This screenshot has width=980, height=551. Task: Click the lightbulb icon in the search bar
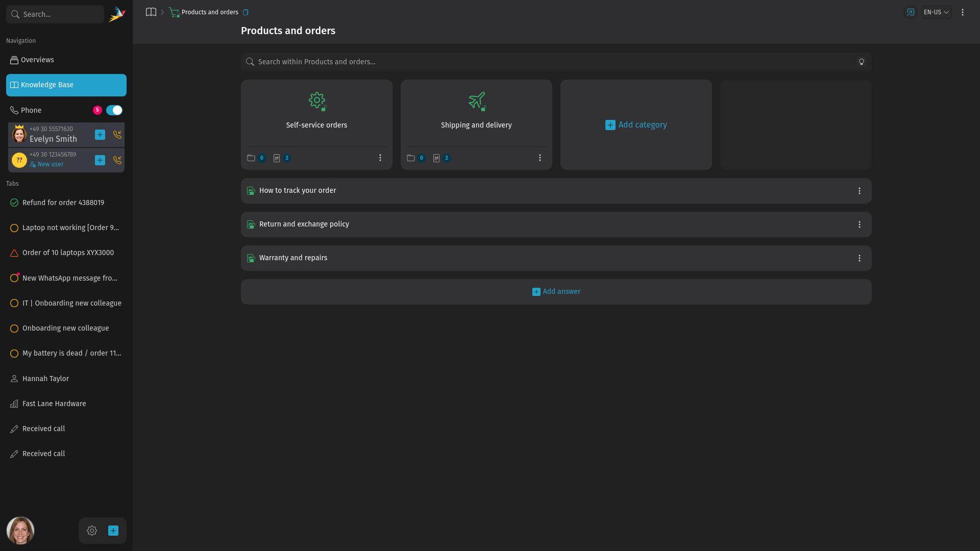pos(862,62)
